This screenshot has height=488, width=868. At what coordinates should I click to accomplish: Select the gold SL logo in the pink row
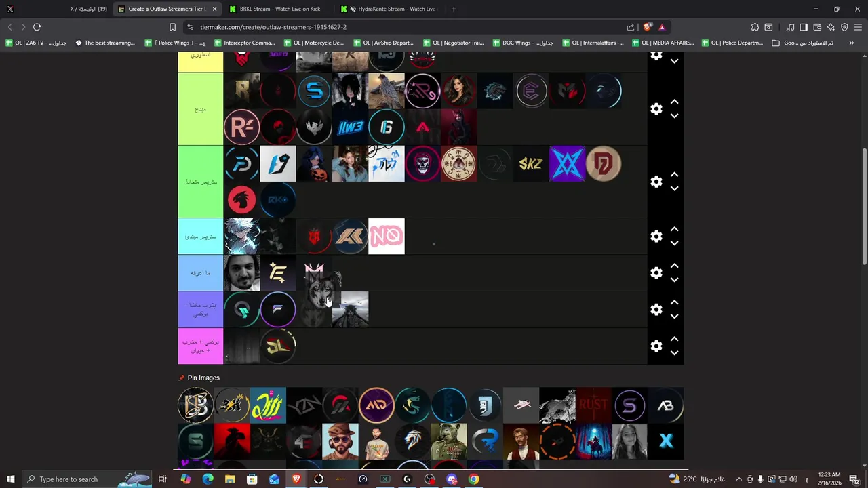pyautogui.click(x=278, y=346)
